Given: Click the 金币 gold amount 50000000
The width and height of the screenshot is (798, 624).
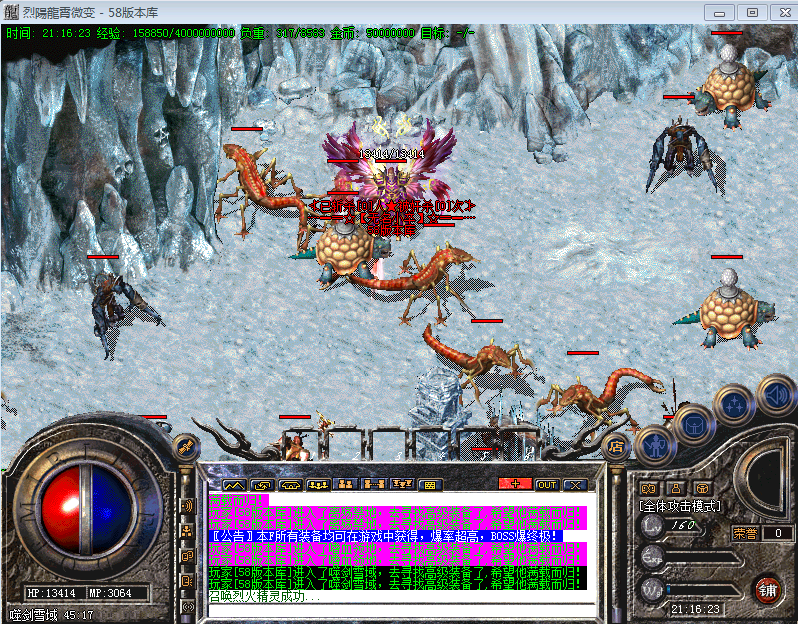Looking at the screenshot, I should click(373, 34).
